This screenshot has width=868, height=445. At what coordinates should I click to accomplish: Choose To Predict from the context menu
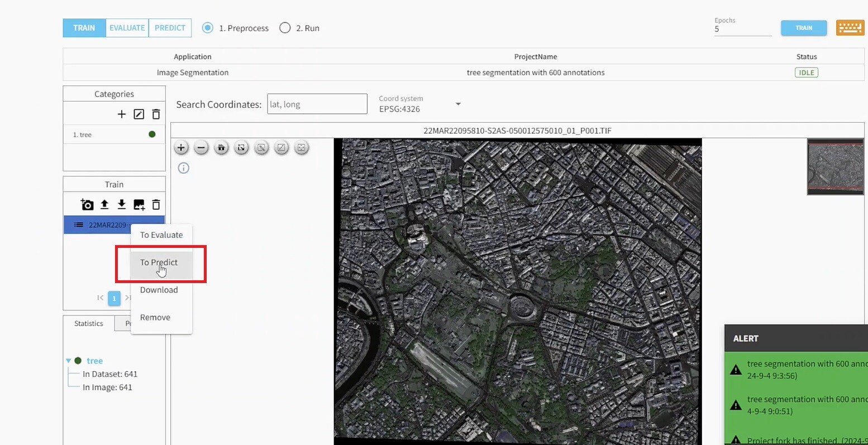click(x=159, y=262)
